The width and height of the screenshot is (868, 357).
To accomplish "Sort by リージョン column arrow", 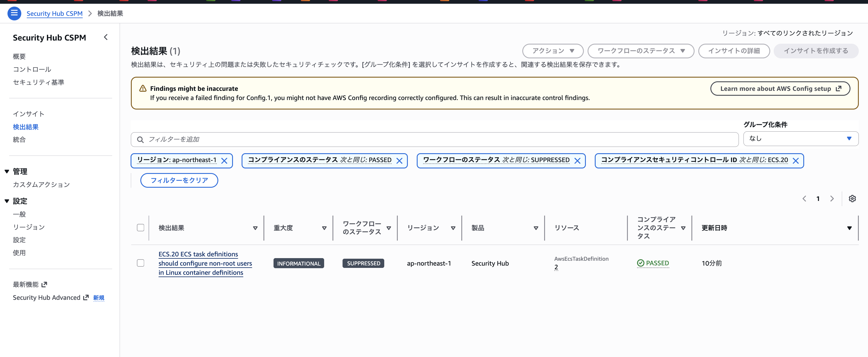I will 453,228.
